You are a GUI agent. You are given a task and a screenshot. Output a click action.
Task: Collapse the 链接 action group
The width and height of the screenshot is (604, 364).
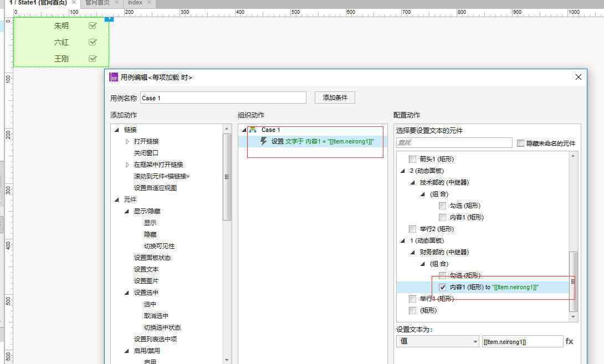(x=117, y=130)
